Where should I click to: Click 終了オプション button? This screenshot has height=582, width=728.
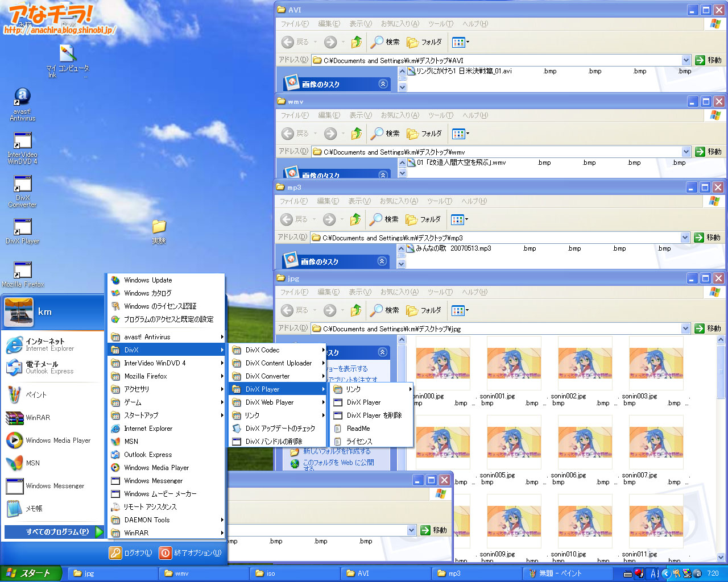191,553
